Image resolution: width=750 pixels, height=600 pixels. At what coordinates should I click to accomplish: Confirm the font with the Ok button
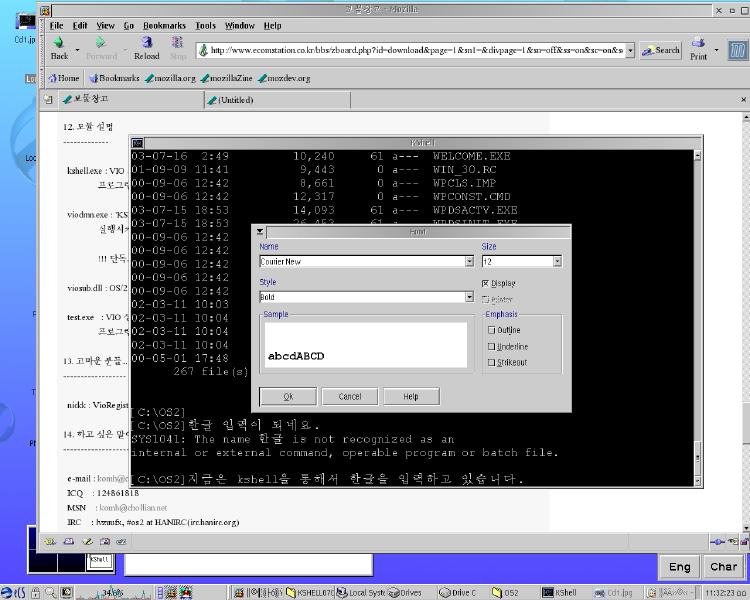tap(288, 396)
